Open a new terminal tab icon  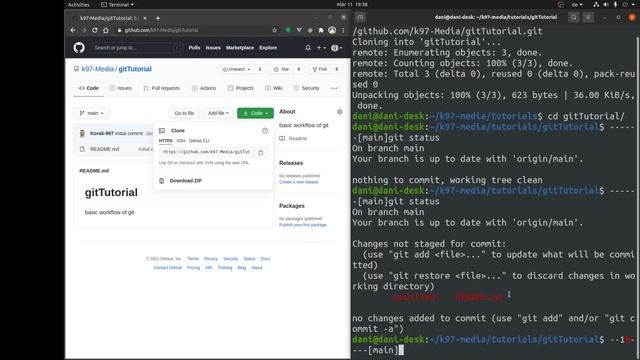(x=360, y=17)
